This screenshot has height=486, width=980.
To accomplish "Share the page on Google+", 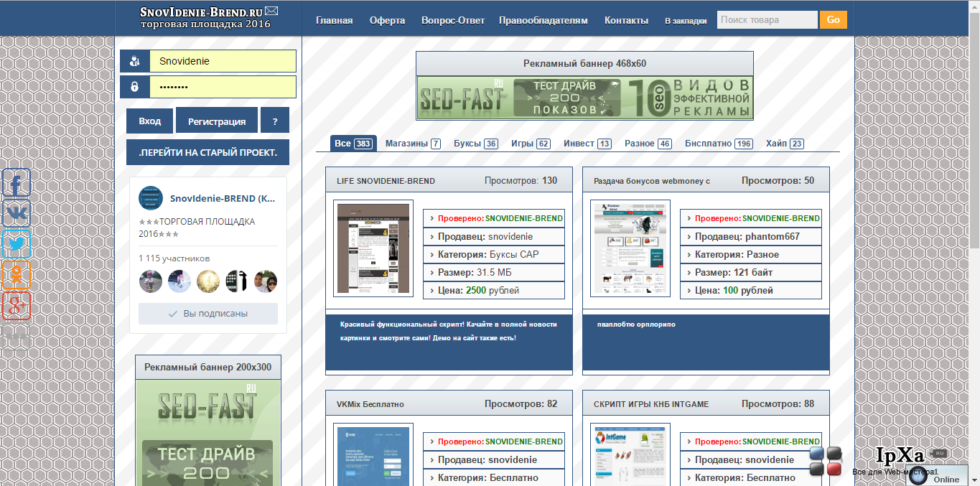I will click(17, 306).
